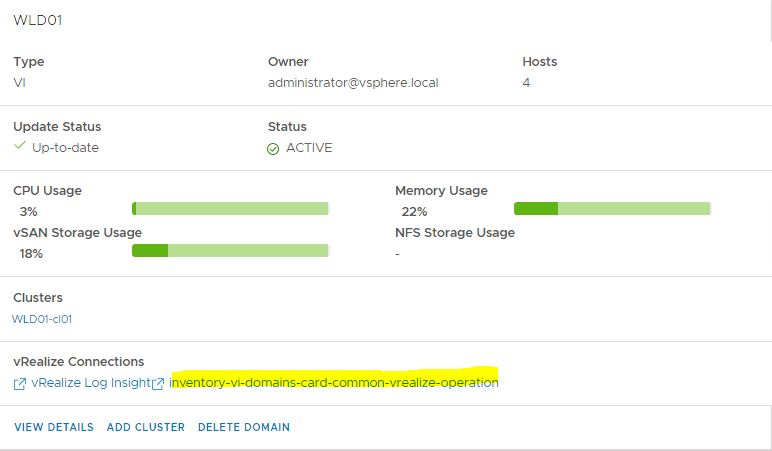Click the Up-to-date checkmark icon
This screenshot has width=772, height=451.
click(x=19, y=147)
